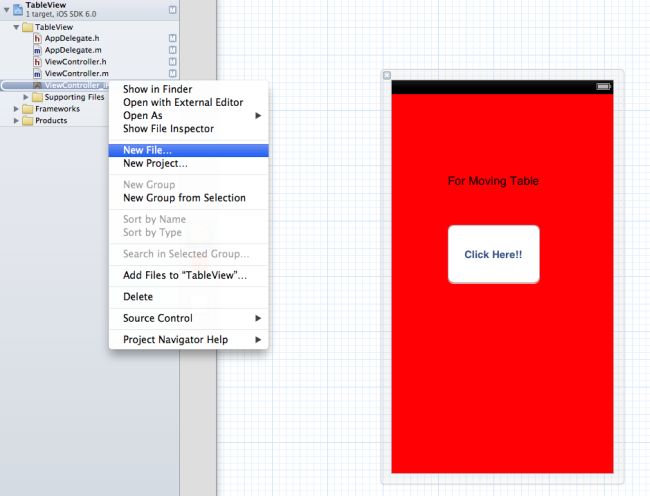The width and height of the screenshot is (650, 496).
Task: Collapse the TableView group disclosure triangle
Action: coord(16,27)
